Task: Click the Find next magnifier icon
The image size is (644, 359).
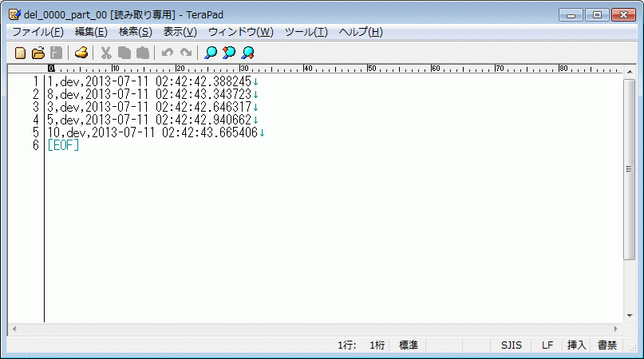Action: (247, 53)
